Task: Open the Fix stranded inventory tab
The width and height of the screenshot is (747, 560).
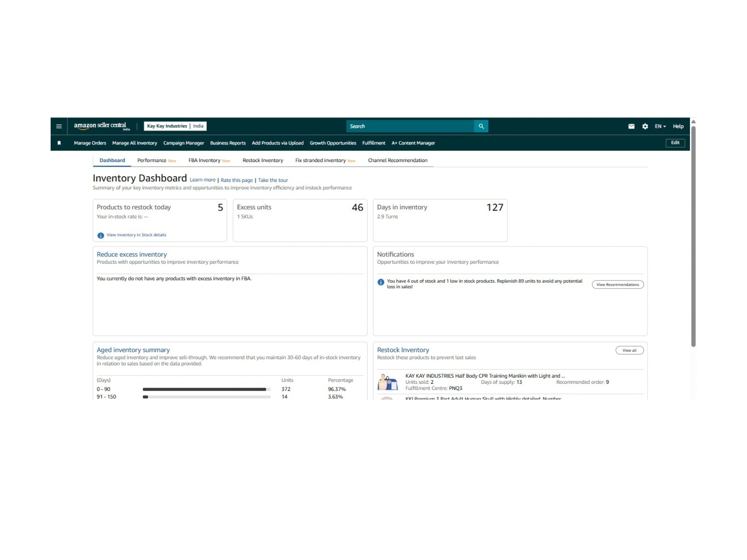Action: pos(325,160)
